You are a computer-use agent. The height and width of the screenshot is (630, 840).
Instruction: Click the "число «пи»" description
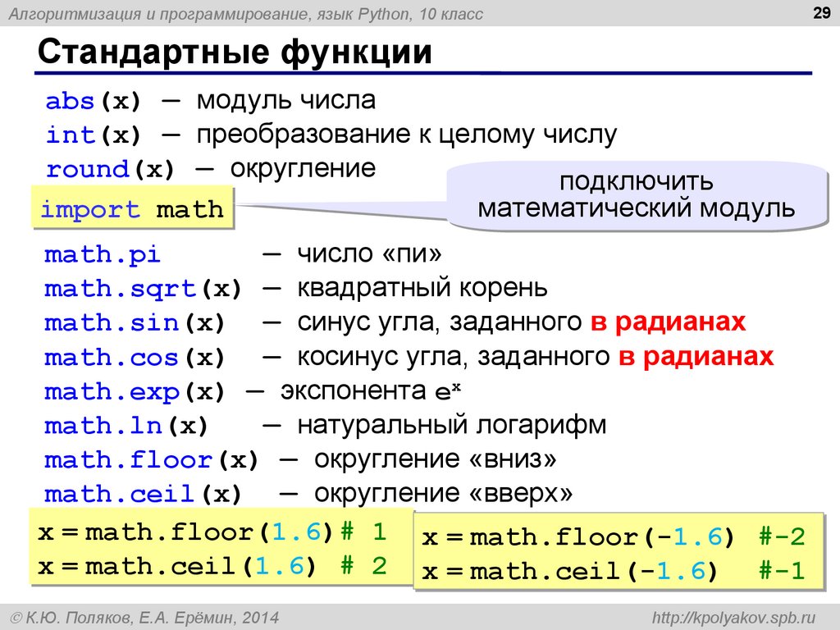coord(369,253)
